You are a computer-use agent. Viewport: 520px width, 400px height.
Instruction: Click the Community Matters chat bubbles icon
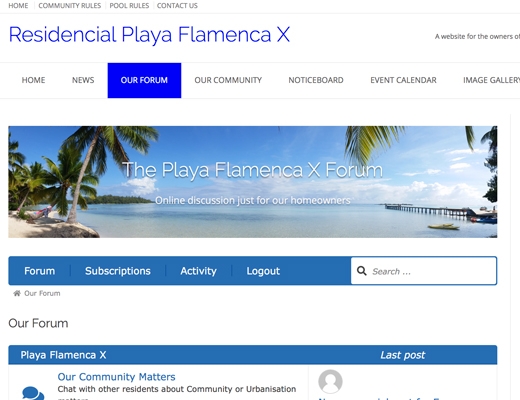(33, 393)
